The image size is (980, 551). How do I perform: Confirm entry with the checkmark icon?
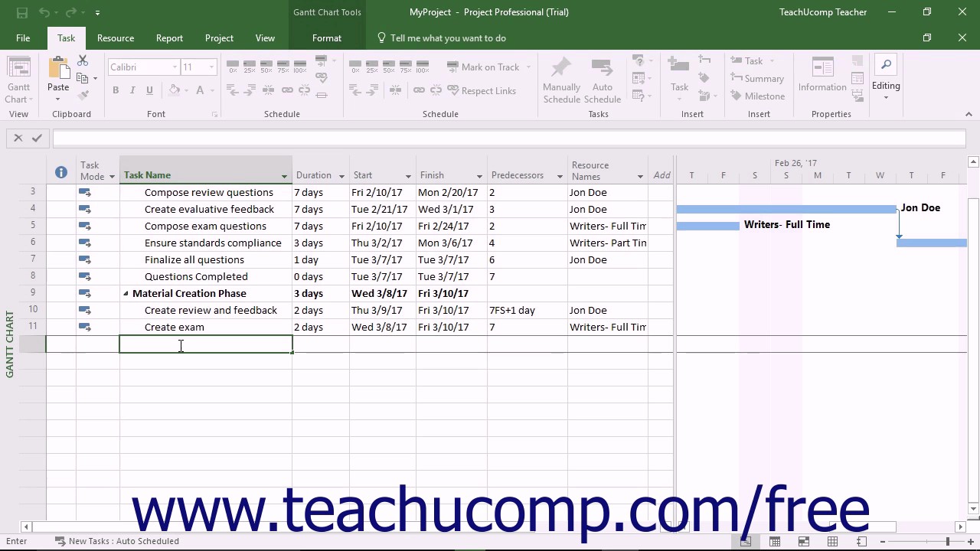point(37,138)
